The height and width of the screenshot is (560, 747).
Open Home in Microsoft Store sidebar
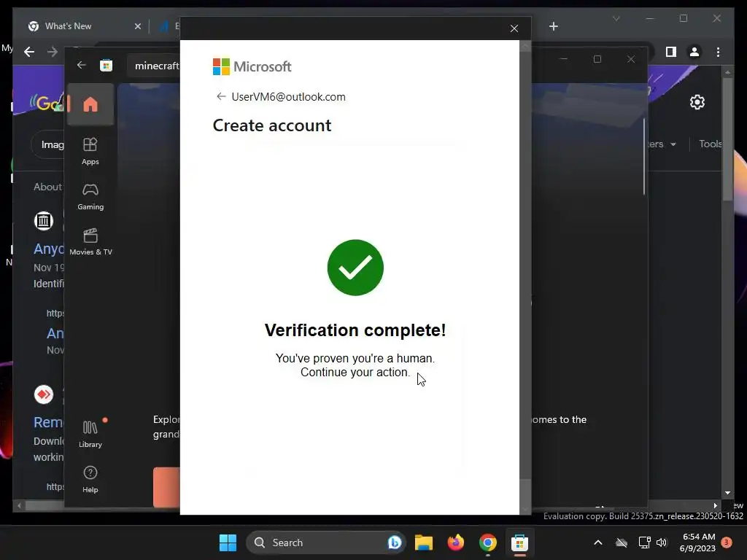90,104
